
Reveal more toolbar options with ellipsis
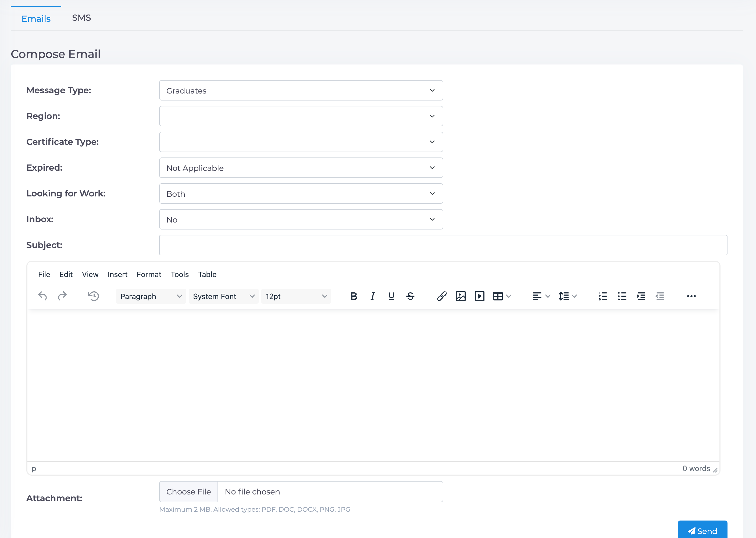(x=691, y=296)
